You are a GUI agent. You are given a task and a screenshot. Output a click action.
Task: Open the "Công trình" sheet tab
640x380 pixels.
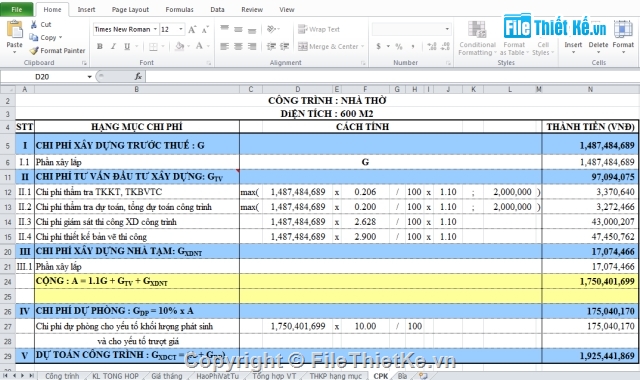coord(62,376)
